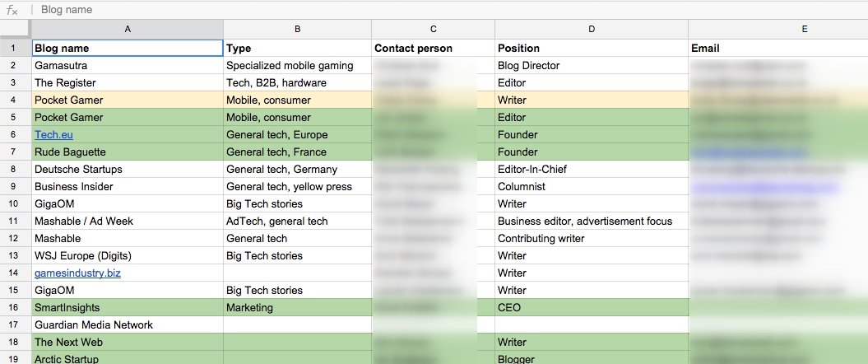Click the Gamasutra cell

128,65
